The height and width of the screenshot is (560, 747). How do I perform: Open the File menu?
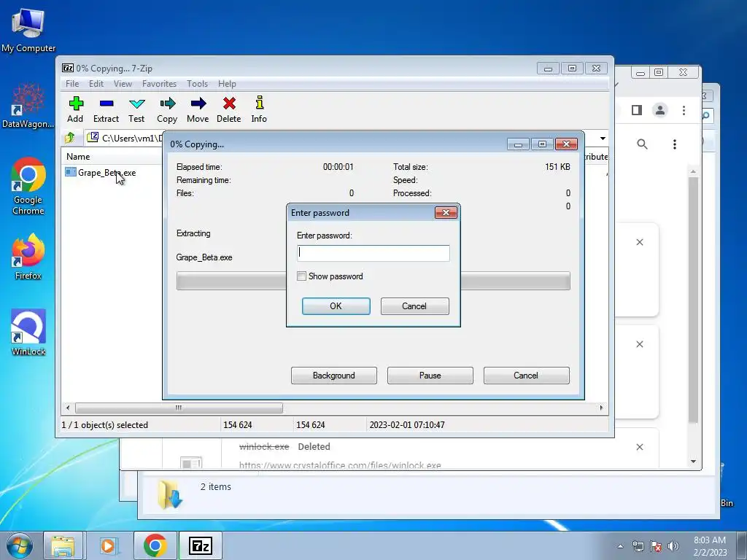pyautogui.click(x=72, y=84)
